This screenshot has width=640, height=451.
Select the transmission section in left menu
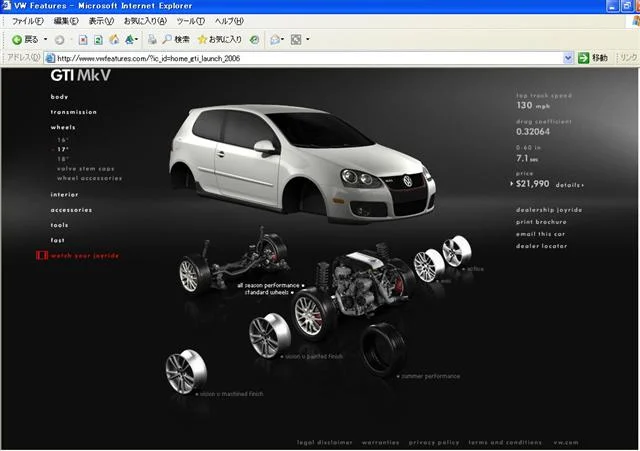pos(74,112)
